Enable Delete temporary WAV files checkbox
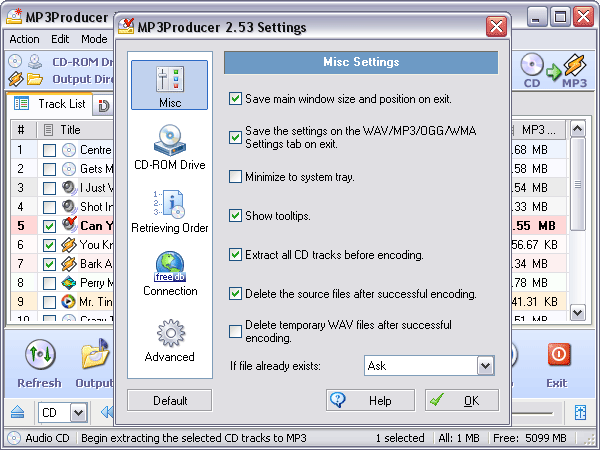600x450 pixels. click(x=235, y=331)
